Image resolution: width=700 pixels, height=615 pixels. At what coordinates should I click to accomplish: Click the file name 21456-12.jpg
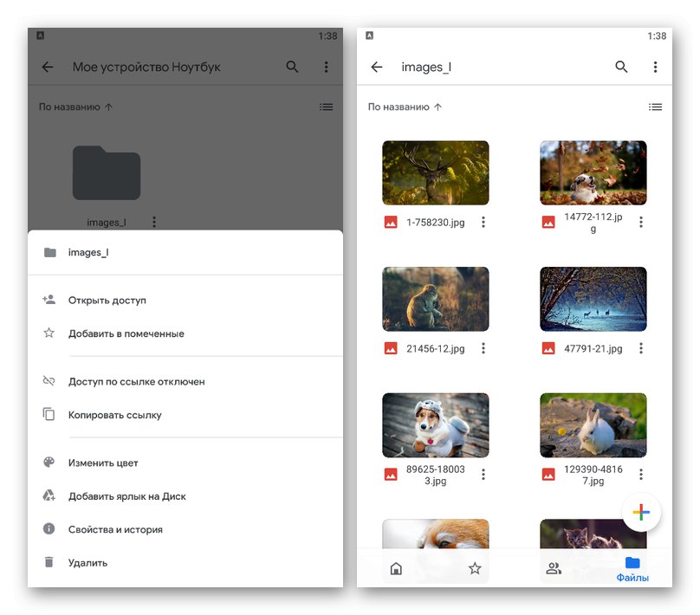click(x=435, y=348)
